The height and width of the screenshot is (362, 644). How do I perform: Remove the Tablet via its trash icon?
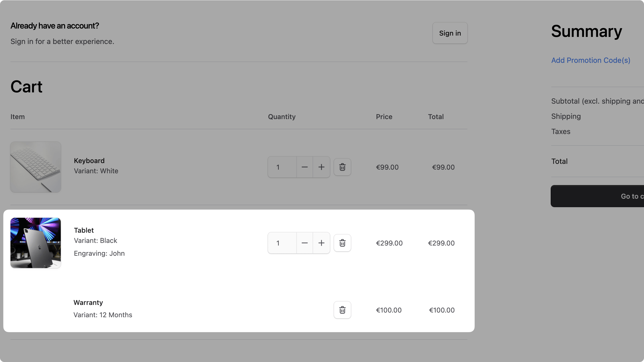pos(342,243)
